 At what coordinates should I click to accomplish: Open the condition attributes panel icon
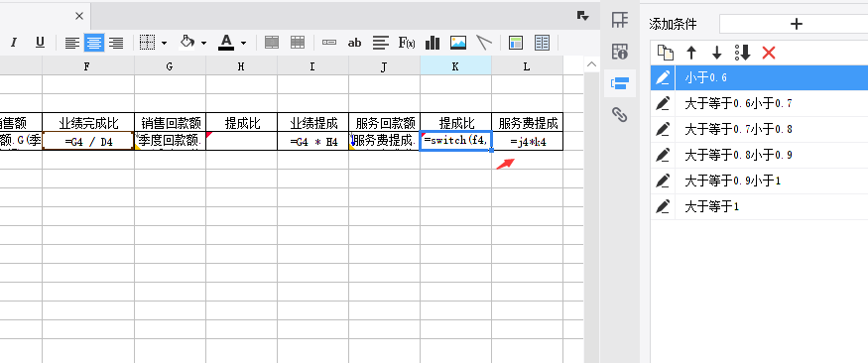(x=620, y=83)
